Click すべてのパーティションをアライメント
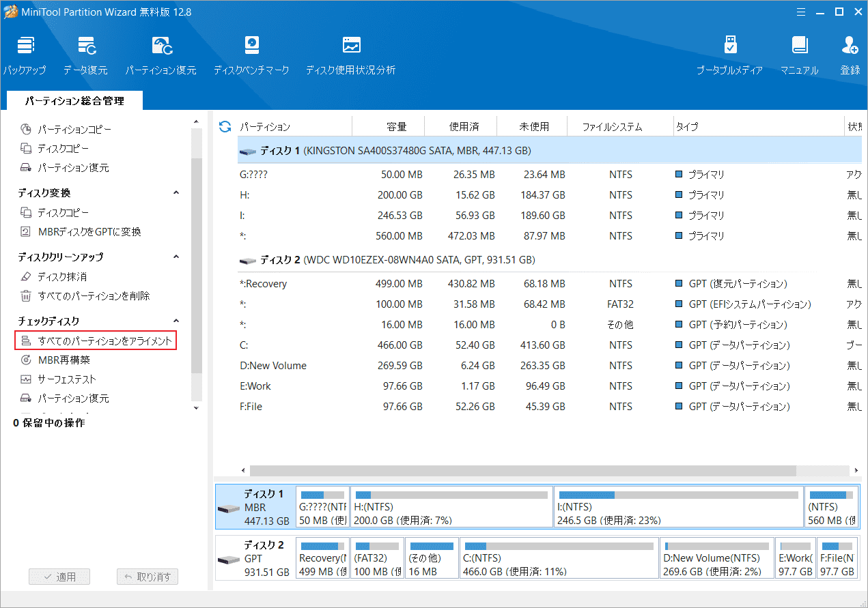 pos(96,341)
